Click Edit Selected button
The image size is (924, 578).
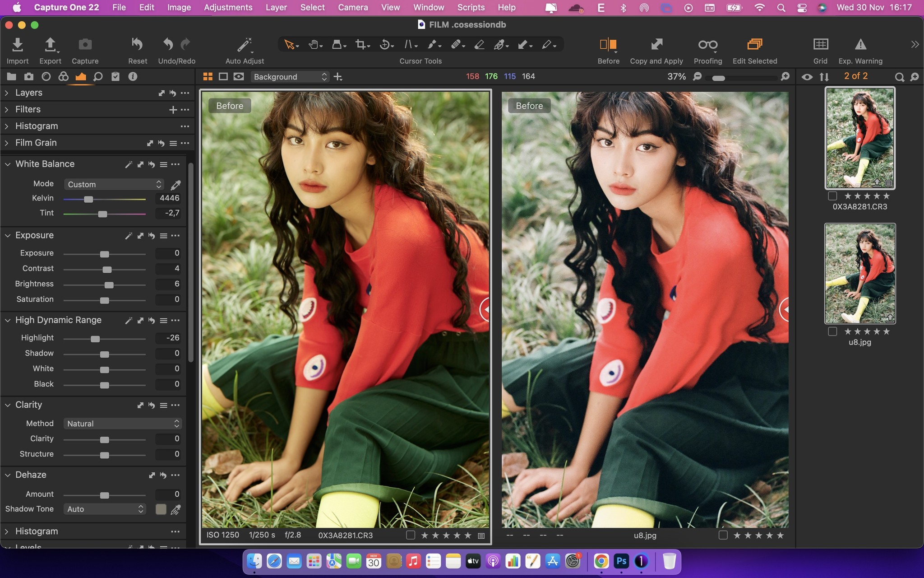pos(754,44)
